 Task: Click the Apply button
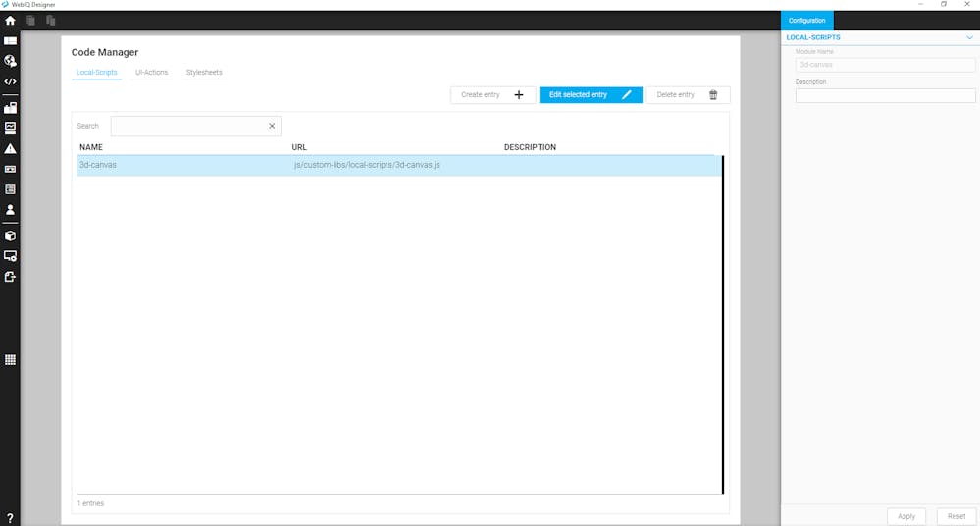coord(906,516)
